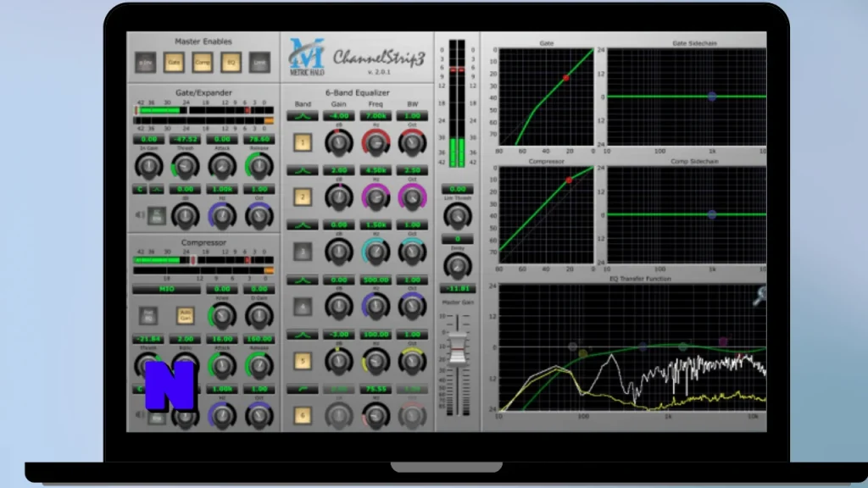Open gate sidechain source selector showing C

tap(140, 189)
